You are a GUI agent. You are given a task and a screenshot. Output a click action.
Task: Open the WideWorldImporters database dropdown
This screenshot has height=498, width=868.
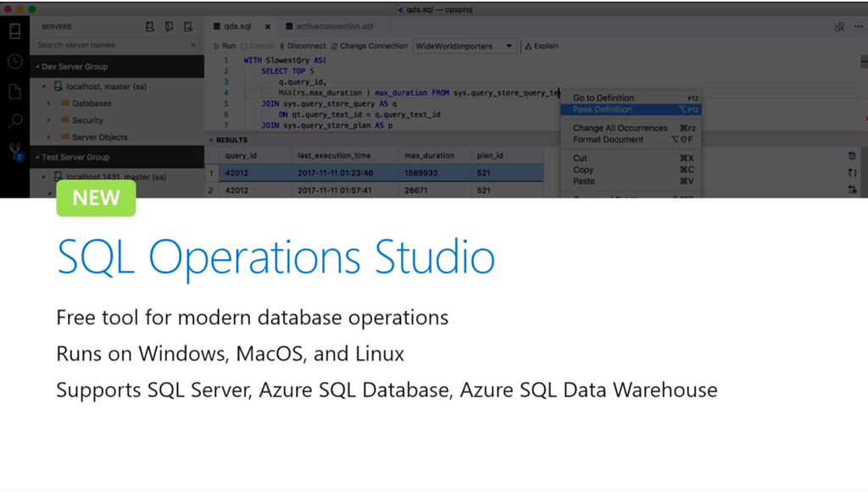tap(465, 46)
